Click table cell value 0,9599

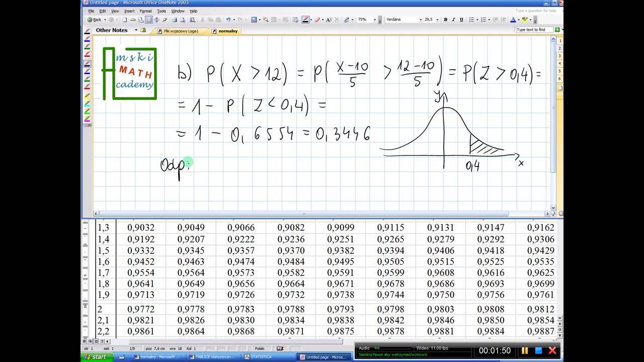[x=391, y=273]
